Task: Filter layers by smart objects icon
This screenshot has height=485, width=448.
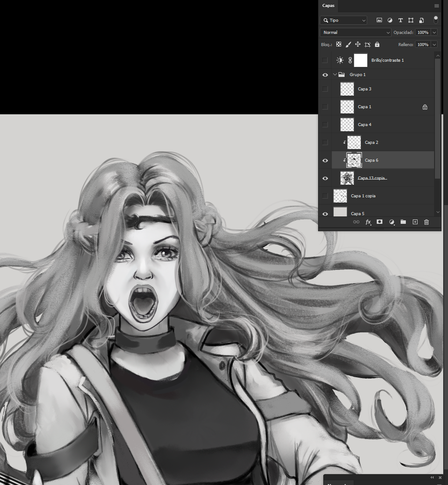Action: point(421,20)
